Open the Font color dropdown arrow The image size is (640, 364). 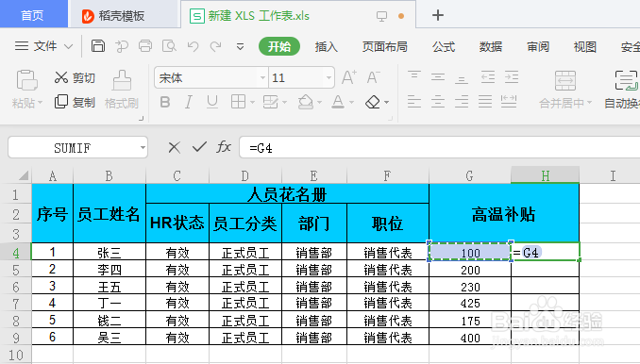[x=351, y=102]
